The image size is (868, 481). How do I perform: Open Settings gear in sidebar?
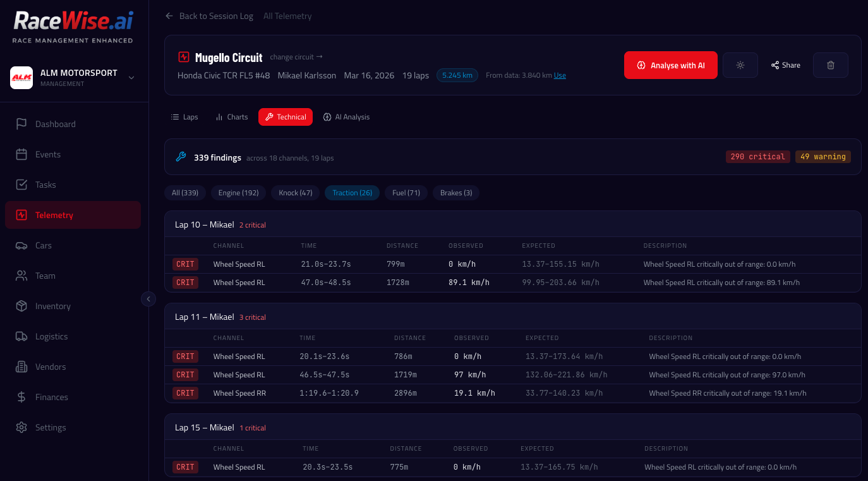pyautogui.click(x=21, y=427)
